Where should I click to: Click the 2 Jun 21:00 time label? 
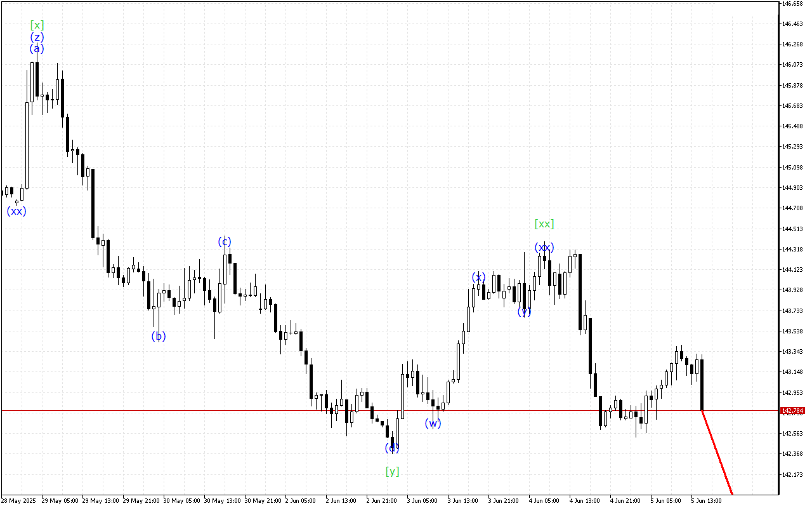[381, 500]
